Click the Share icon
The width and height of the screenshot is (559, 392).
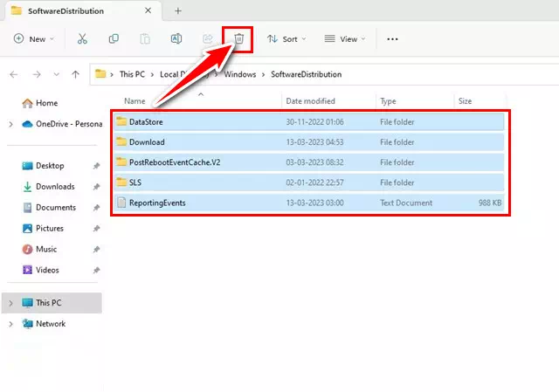[208, 38]
